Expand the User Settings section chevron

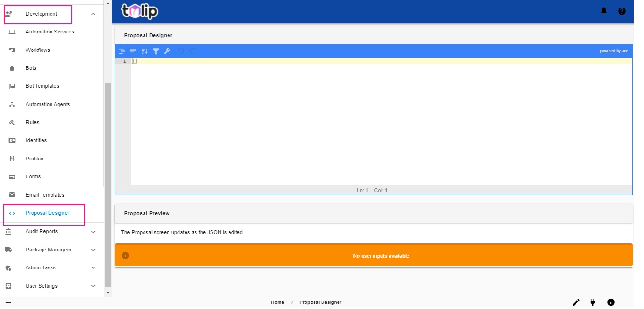tap(93, 286)
